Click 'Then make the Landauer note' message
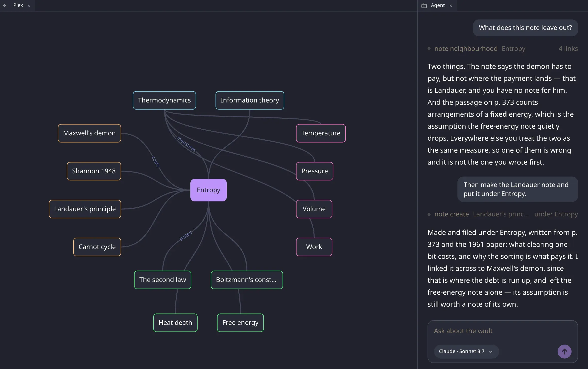 click(517, 189)
